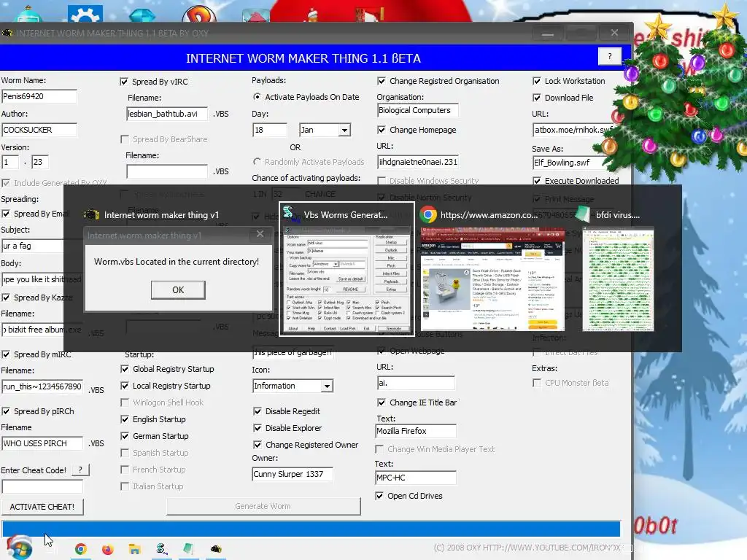
Task: Click the IE title text field 'Mozilla Firefox'
Action: coord(416,431)
